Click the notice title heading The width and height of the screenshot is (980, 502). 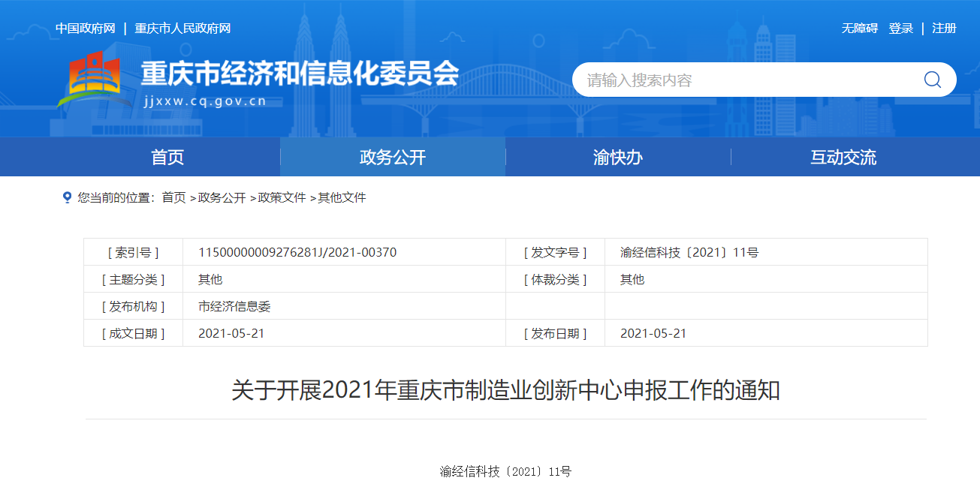[x=505, y=390]
